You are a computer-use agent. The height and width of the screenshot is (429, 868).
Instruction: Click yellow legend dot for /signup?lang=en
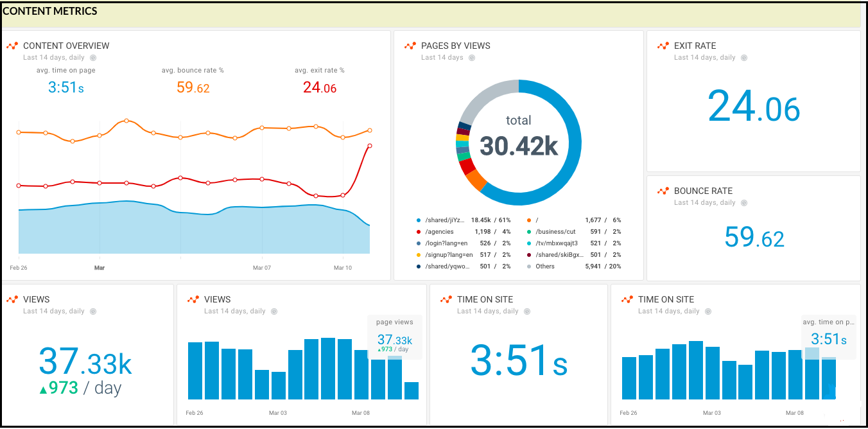click(419, 255)
